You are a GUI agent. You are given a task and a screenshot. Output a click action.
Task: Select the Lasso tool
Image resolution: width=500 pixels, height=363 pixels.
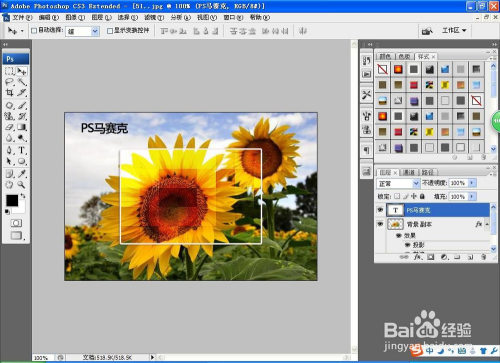pyautogui.click(x=10, y=82)
